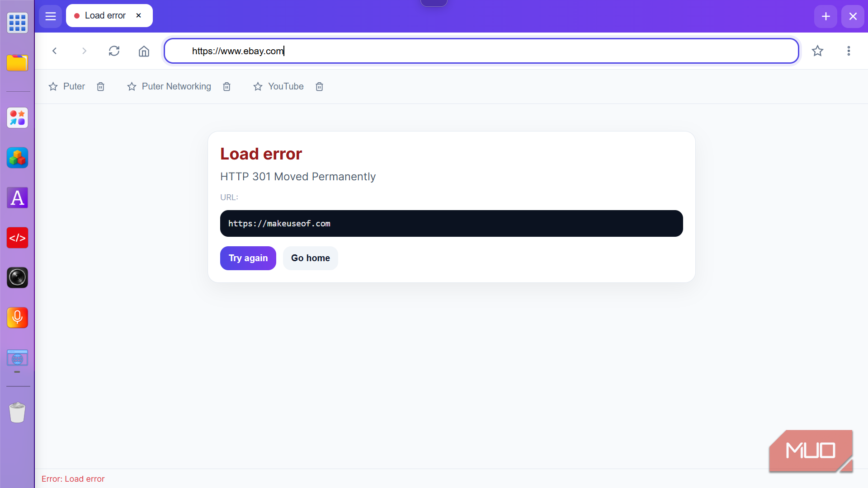Launch the purple letter A app
868x488 pixels.
(x=17, y=197)
